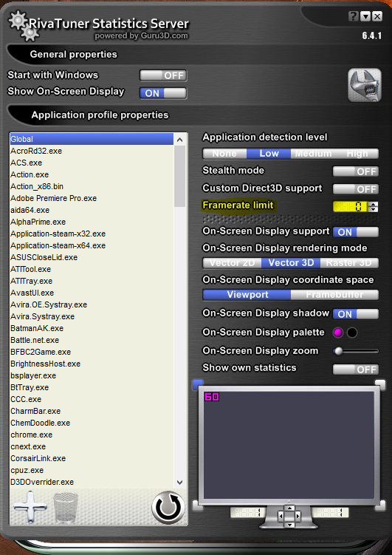Pick the magenta OSD palette color
Screen dimensions: 392x555
338,333
